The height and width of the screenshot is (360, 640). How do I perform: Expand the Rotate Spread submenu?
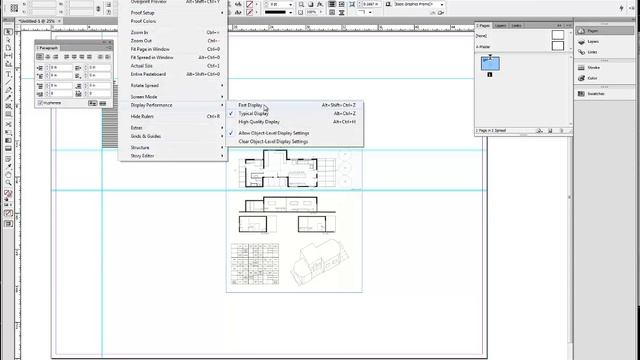(x=173, y=85)
